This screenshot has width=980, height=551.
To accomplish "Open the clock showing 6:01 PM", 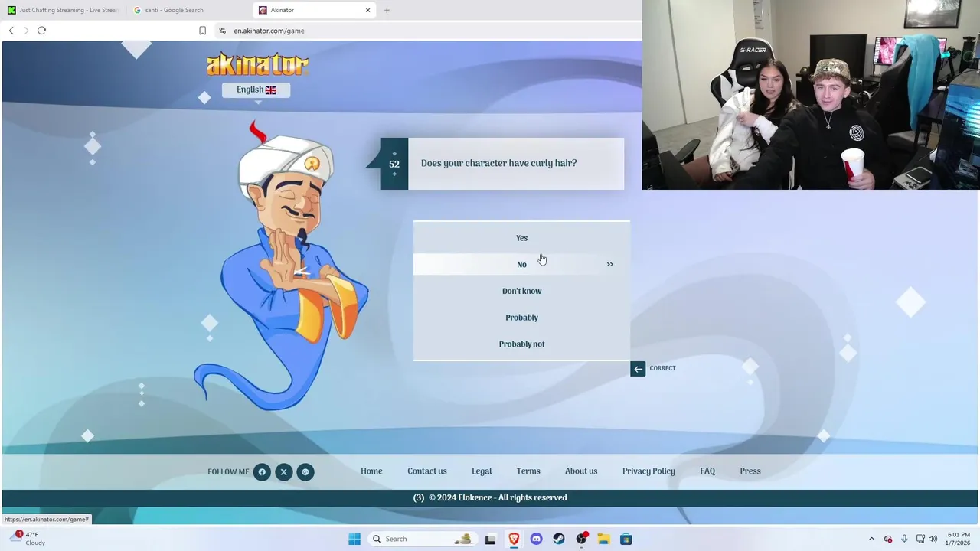I will (x=959, y=539).
